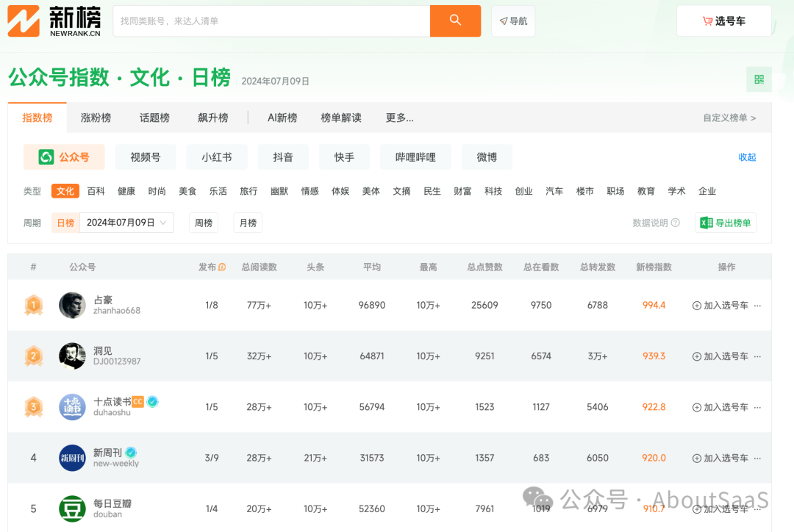Click the search input field

tap(271, 21)
